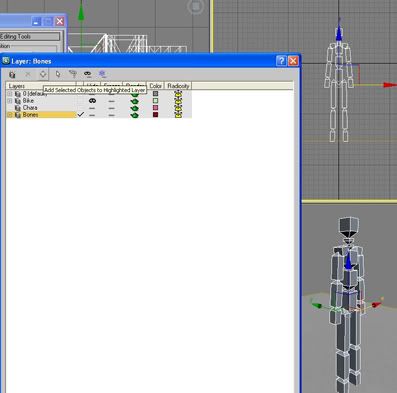Hide the Bones layer
Viewport: 397px width, 393px height.
(92, 115)
